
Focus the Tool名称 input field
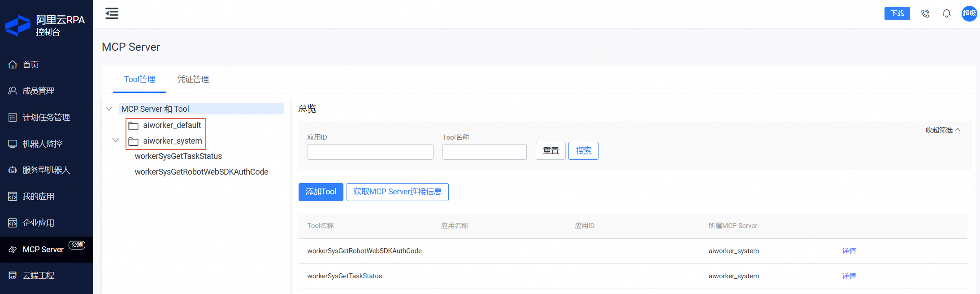pos(485,152)
